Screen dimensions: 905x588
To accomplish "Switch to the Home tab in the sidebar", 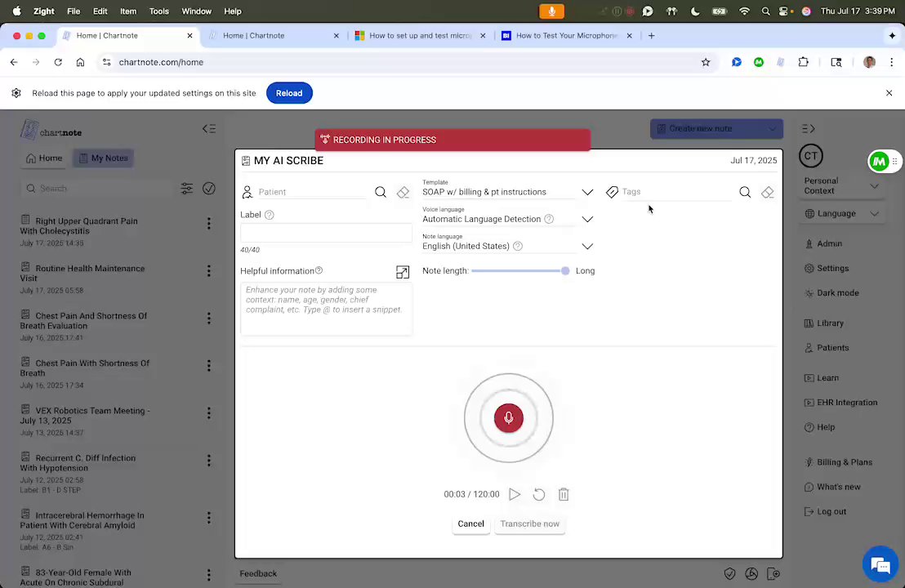I will tap(44, 158).
